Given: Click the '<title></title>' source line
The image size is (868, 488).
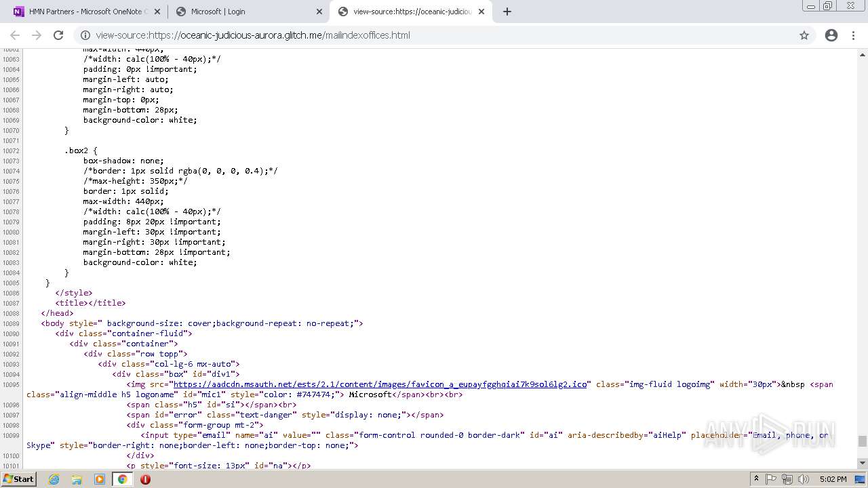Looking at the screenshot, I should tap(91, 303).
